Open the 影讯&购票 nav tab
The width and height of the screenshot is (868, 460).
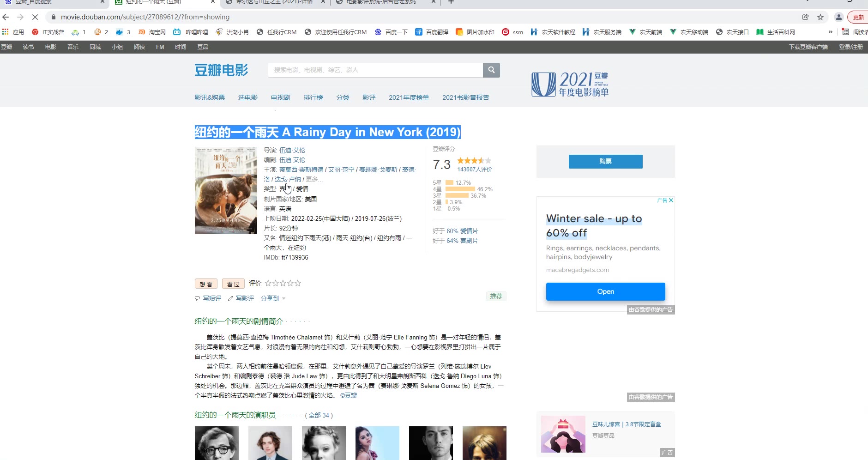click(x=210, y=97)
